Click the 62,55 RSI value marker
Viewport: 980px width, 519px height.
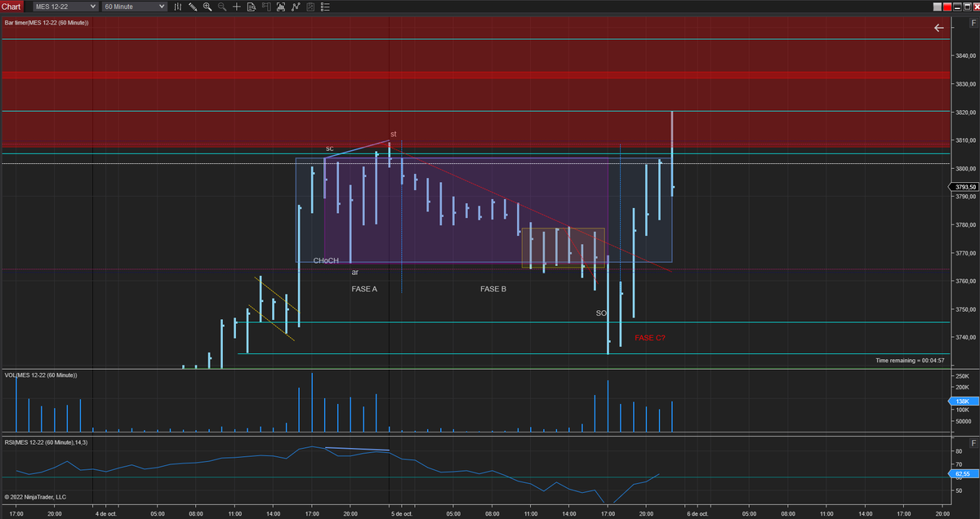(x=963, y=474)
